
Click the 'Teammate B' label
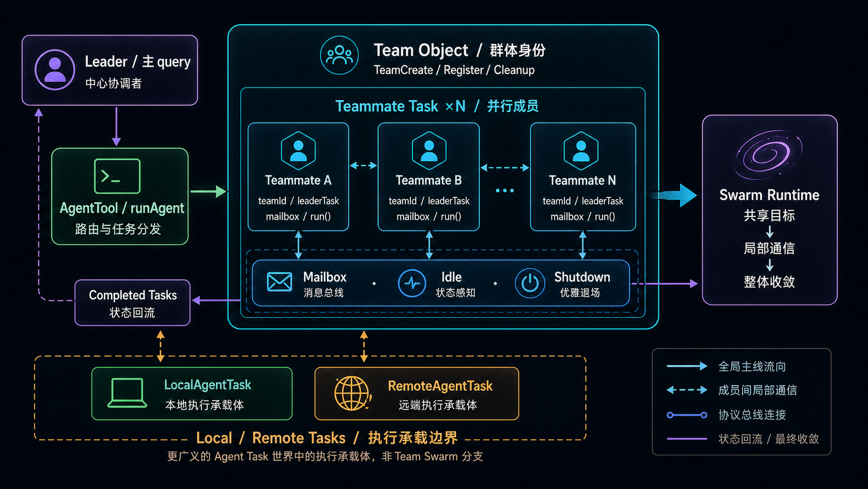point(429,180)
